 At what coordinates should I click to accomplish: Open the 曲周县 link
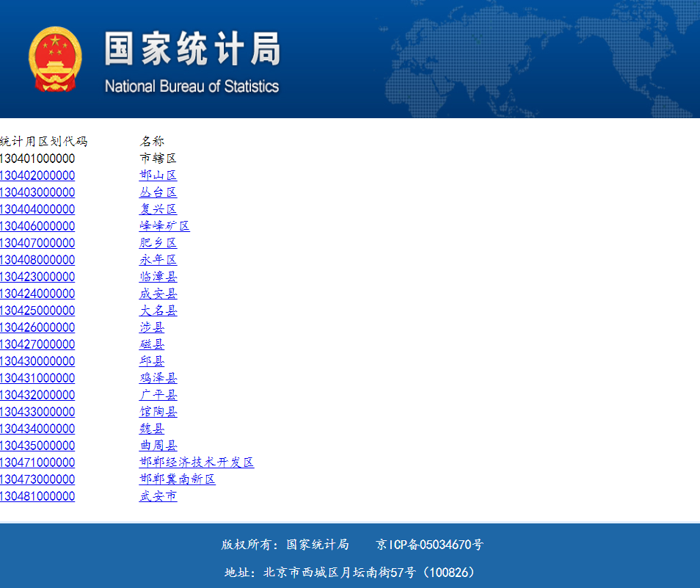pyautogui.click(x=158, y=446)
